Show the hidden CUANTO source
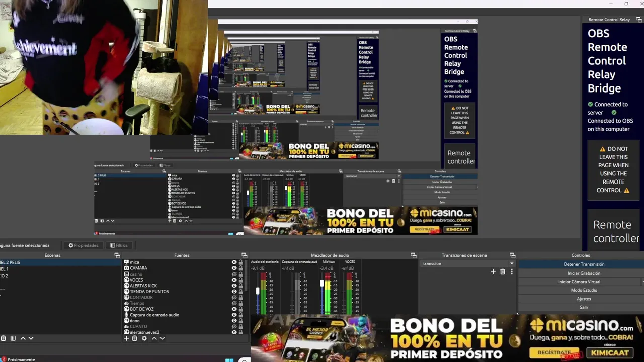Image resolution: width=644 pixels, height=362 pixels. pos(234,327)
